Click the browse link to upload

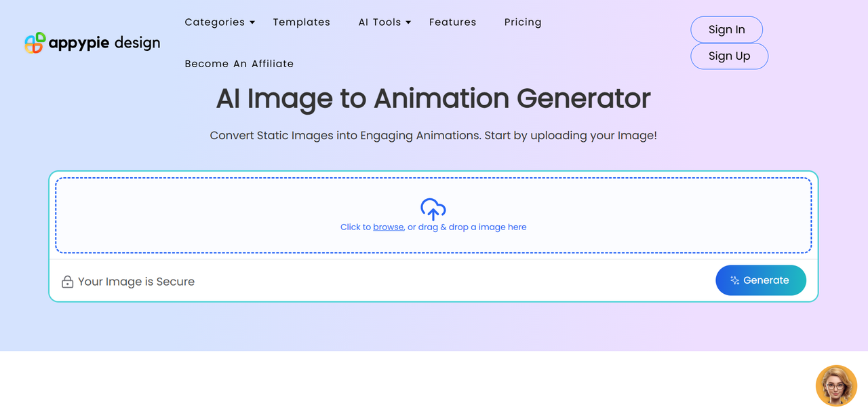(389, 227)
